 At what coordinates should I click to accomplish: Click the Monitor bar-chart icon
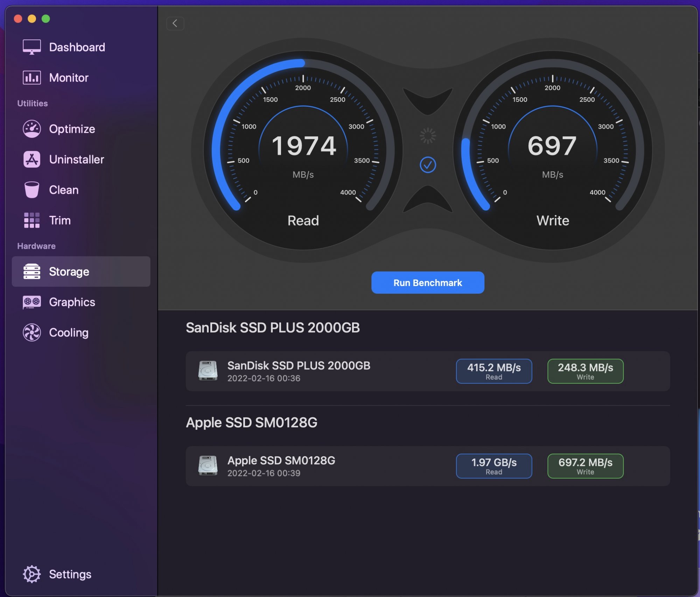[31, 78]
